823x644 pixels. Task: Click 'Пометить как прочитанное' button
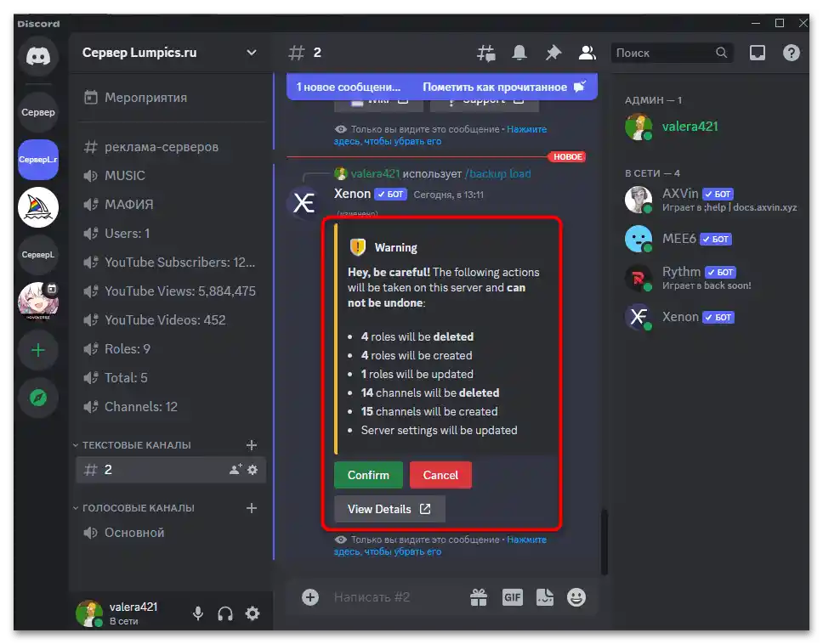(x=504, y=87)
